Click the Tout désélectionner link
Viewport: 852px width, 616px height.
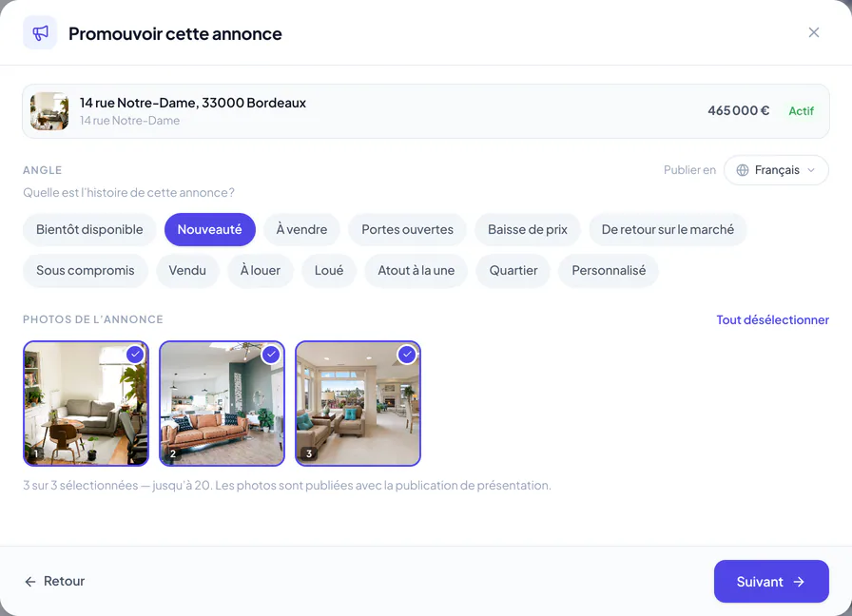click(x=773, y=319)
